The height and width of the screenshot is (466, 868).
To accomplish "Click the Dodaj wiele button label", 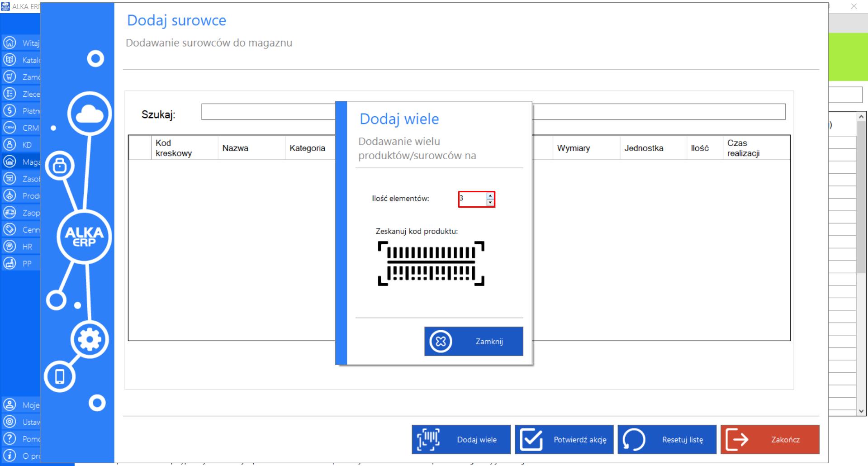I will [x=477, y=439].
